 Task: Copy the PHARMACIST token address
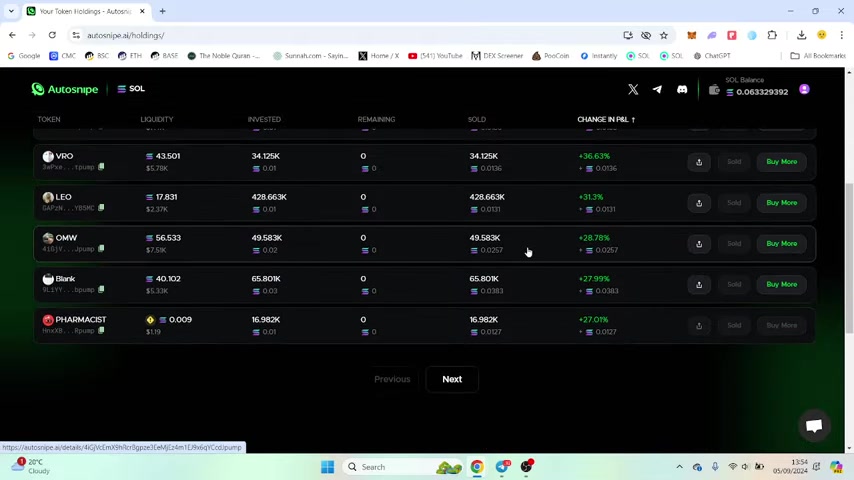click(101, 330)
